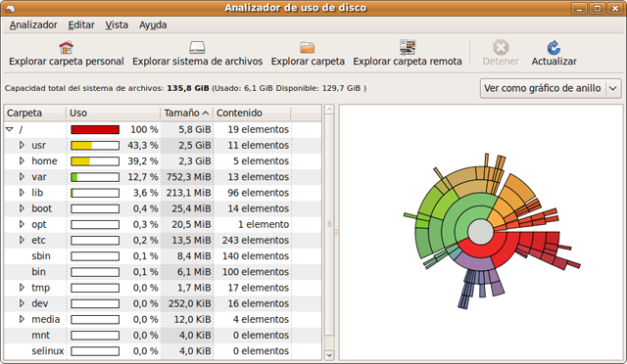Open the Ver como gráfico de anillo dropdown
The height and width of the screenshot is (364, 627).
[551, 88]
